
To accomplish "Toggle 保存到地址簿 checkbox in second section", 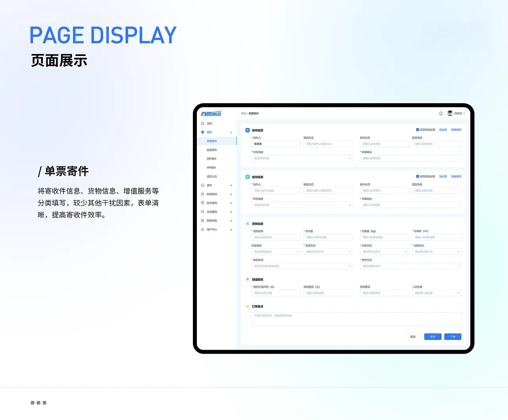I will coord(418,177).
